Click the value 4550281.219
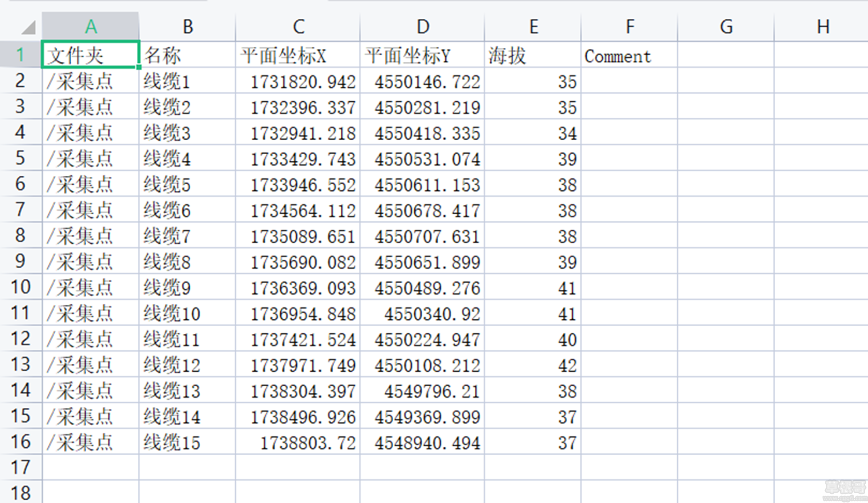This screenshot has height=503, width=868. click(427, 108)
